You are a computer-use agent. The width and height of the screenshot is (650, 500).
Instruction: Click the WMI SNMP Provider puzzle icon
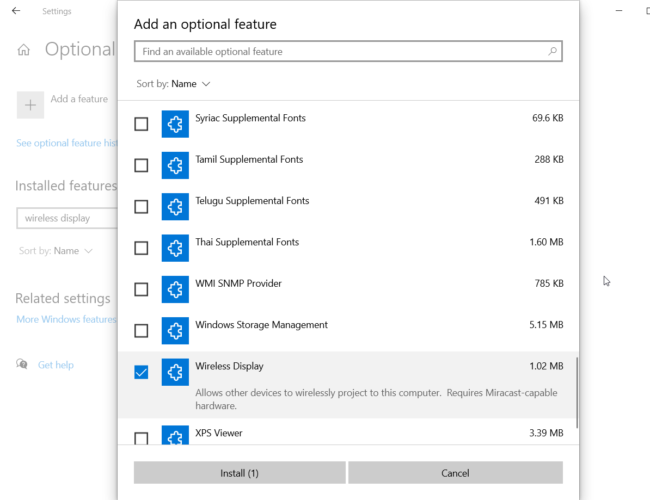[175, 289]
